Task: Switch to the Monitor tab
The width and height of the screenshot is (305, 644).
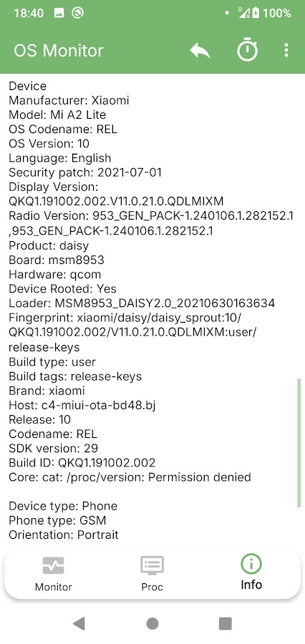Action: click(54, 574)
